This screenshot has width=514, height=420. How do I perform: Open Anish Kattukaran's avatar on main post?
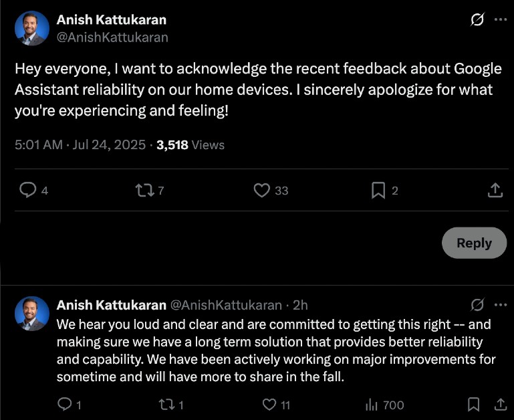click(x=32, y=28)
